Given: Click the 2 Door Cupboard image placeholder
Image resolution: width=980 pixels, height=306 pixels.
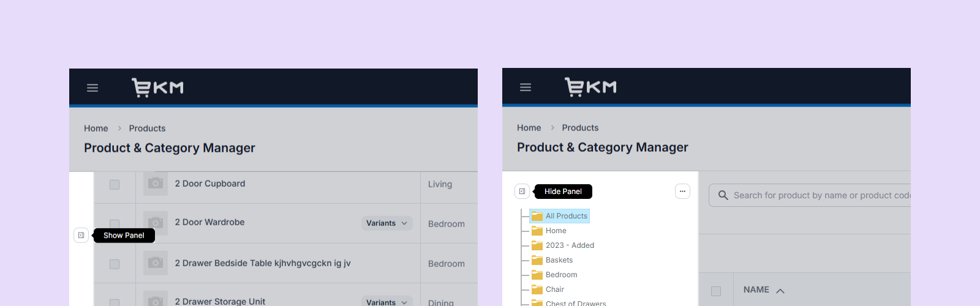Looking at the screenshot, I should tap(156, 184).
